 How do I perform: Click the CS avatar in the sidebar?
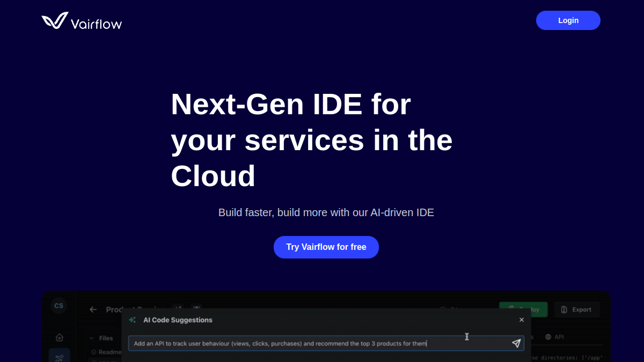tap(58, 306)
